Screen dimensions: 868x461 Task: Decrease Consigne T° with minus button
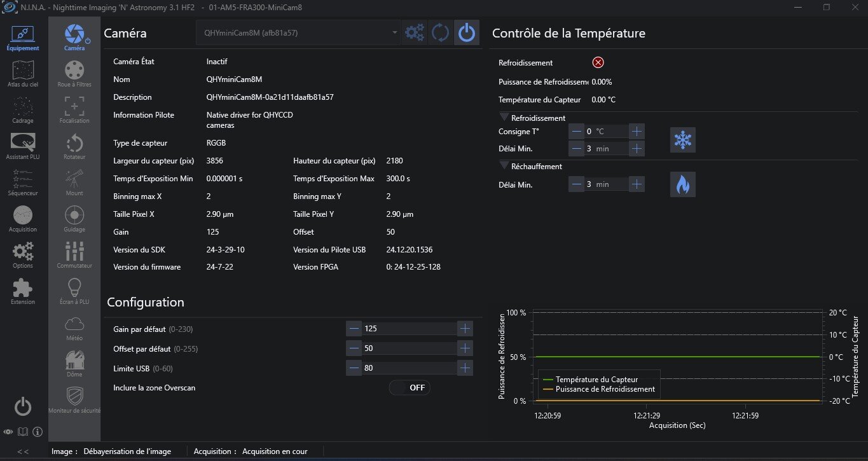coord(576,132)
